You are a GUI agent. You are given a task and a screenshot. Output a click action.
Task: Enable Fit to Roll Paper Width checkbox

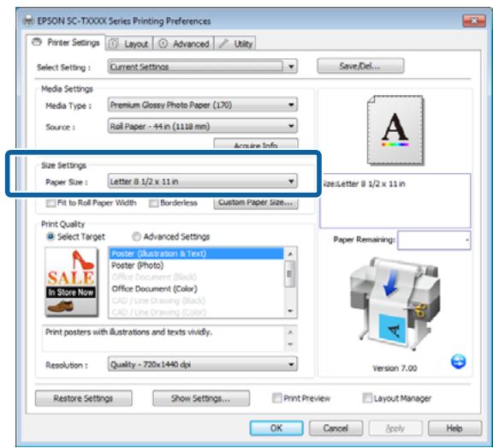pos(51,203)
